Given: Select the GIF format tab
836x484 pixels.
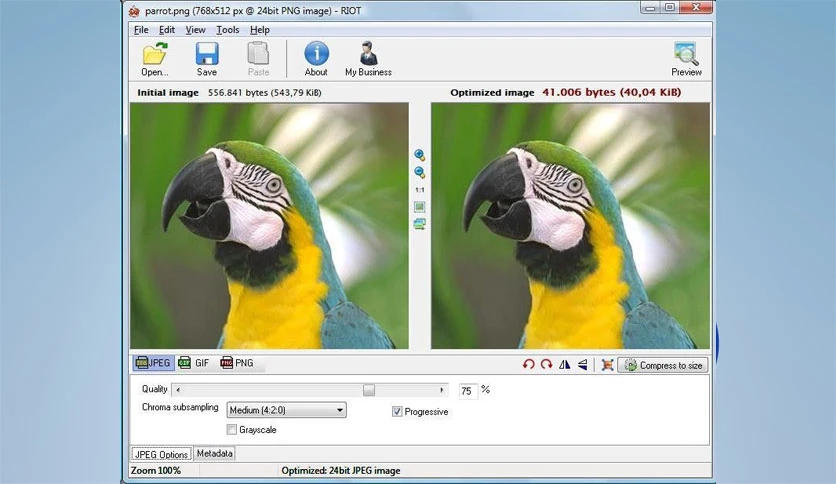Looking at the screenshot, I should 194,363.
